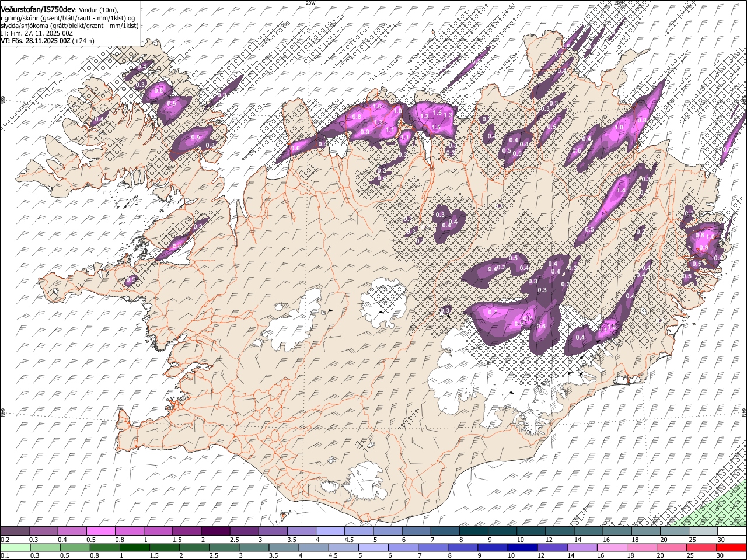
Task: Select the navy blue 10–12 rain legend swatch
Action: (522, 548)
